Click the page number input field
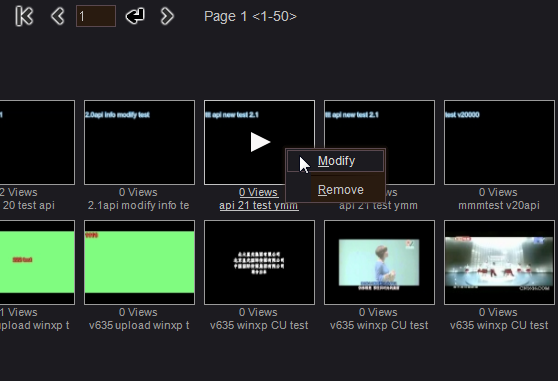This screenshot has width=558, height=381. 96,16
